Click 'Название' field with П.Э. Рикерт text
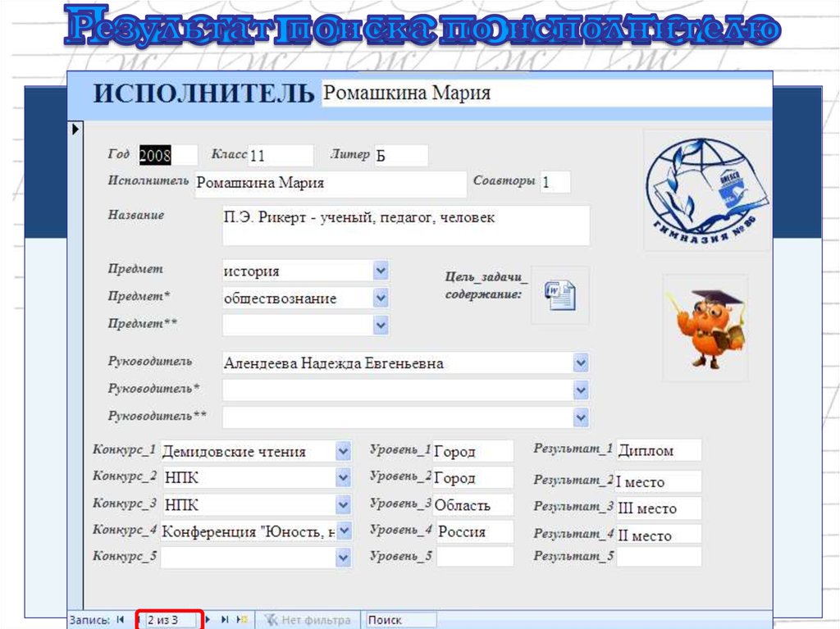Viewport: 840px width, 629px height. 406,226
